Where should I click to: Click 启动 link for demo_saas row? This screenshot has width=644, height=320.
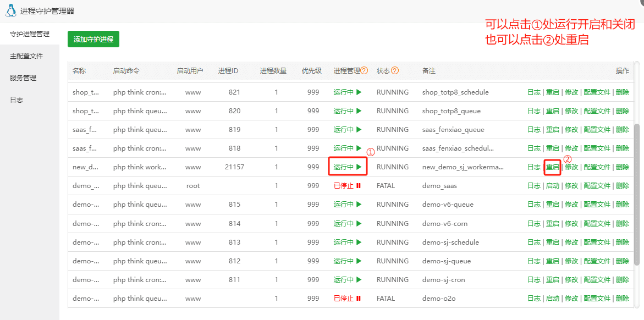[x=552, y=186]
